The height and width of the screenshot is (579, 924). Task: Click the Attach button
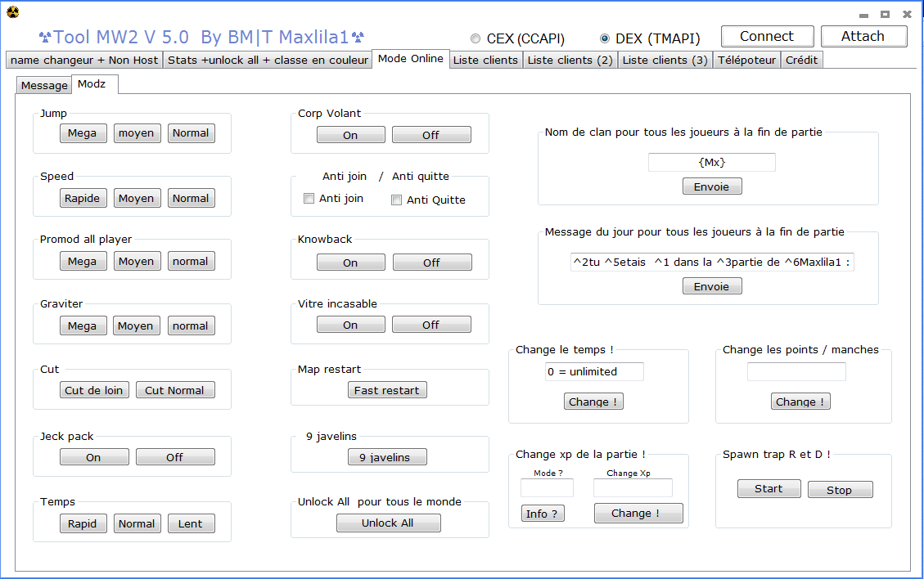[x=863, y=37]
